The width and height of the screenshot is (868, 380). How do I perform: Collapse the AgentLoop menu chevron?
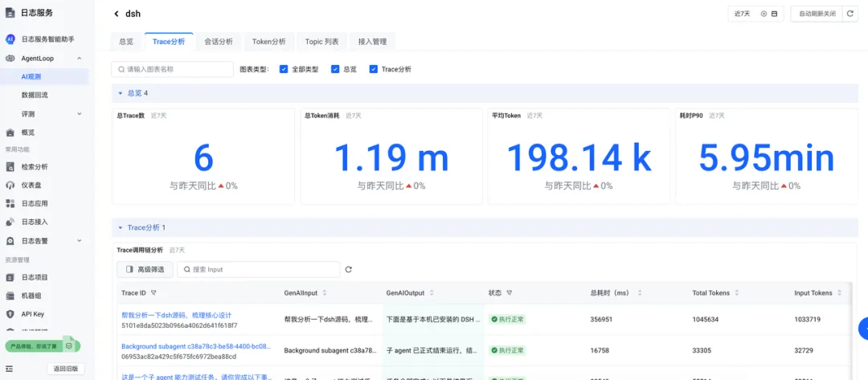79,58
